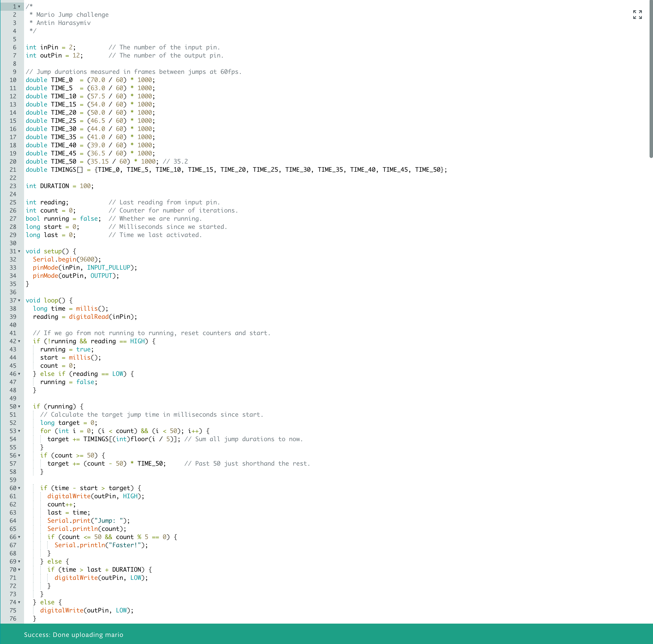Collapse the header comment block at line 1
653x644 pixels.
19,6
